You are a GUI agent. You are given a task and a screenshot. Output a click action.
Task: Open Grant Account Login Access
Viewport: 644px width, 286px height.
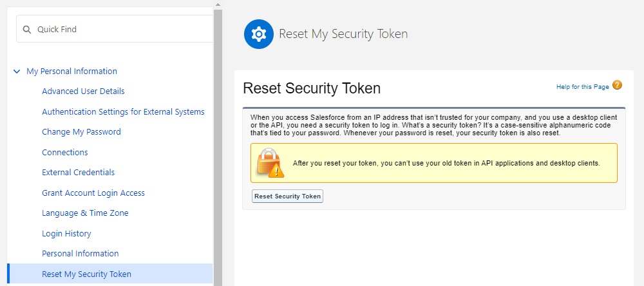(x=93, y=193)
